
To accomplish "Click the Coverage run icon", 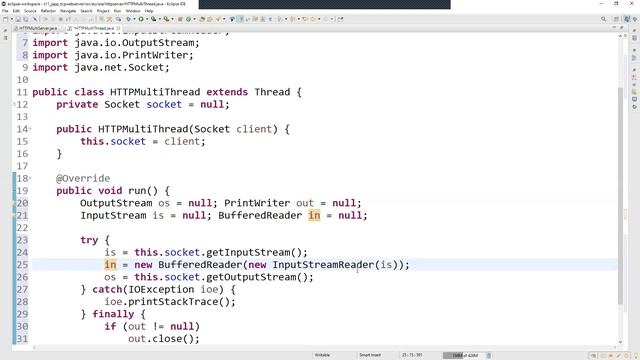I will (x=153, y=19).
